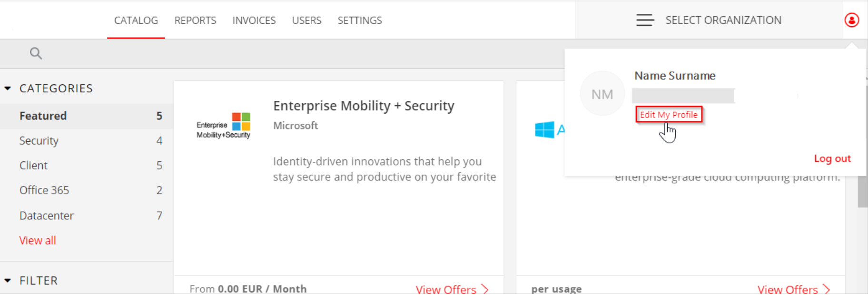Click the search magnifier icon

[x=36, y=53]
